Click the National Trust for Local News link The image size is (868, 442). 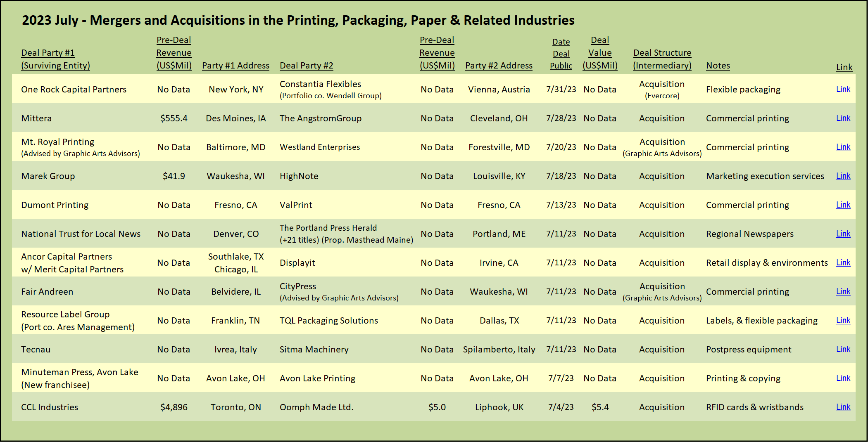click(x=843, y=234)
